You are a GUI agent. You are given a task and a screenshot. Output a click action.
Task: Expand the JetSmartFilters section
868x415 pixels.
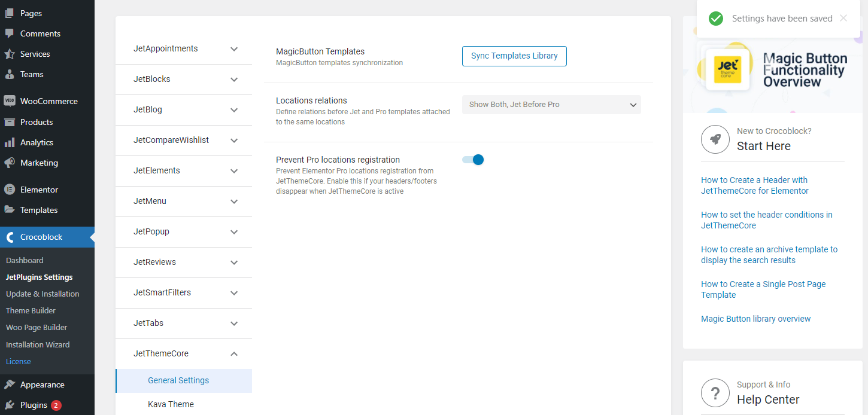click(184, 293)
